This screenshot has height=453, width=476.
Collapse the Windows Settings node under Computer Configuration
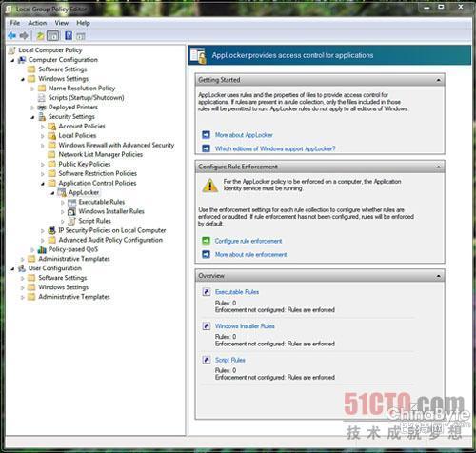click(x=23, y=79)
